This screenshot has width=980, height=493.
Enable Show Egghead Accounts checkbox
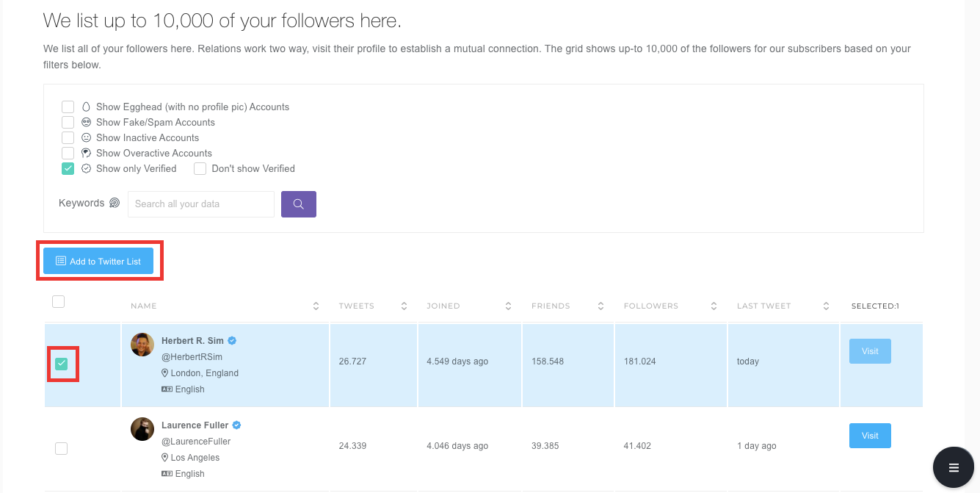(x=68, y=107)
